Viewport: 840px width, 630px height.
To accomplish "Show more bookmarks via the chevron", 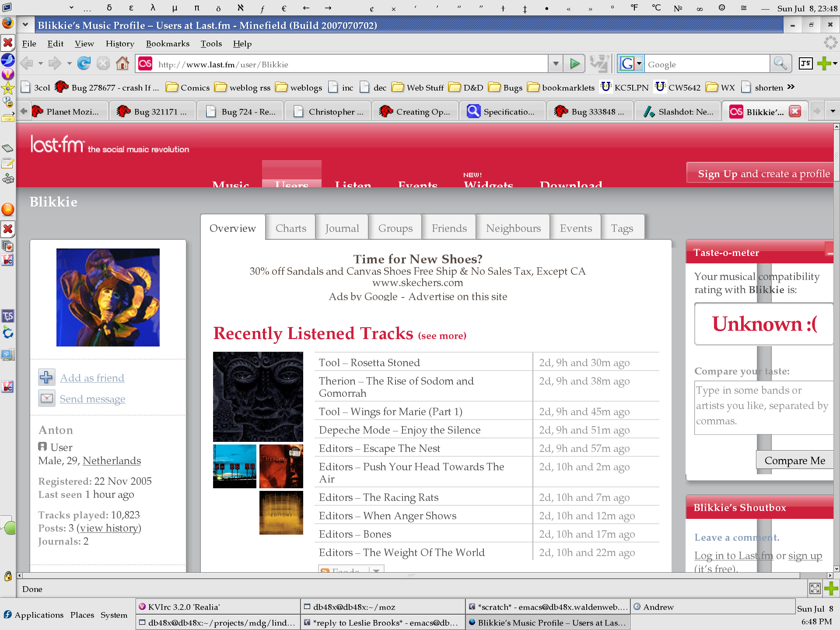I will [791, 87].
